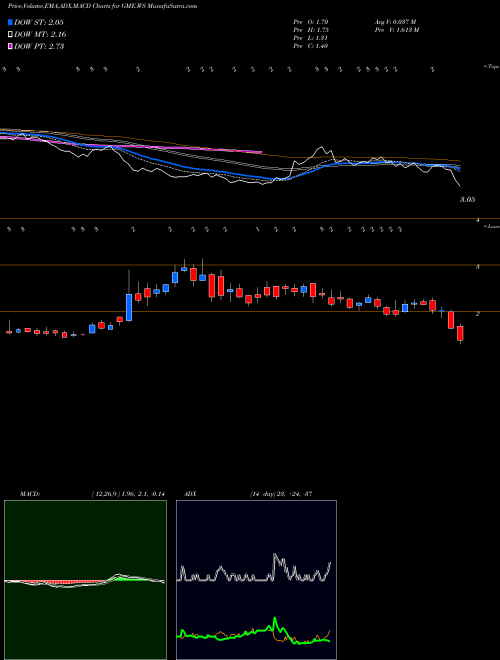Click the 'Pre C: 1.40' value
This screenshot has height=660, width=500.
point(311,46)
